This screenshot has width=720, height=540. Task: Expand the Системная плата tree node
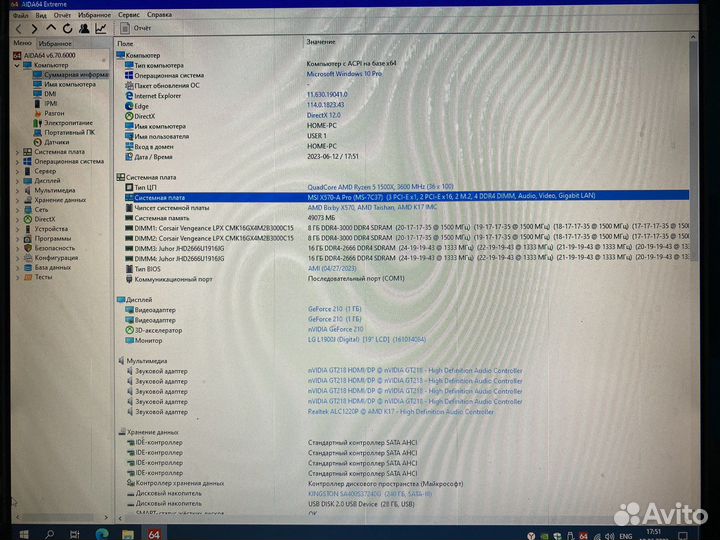(17, 152)
